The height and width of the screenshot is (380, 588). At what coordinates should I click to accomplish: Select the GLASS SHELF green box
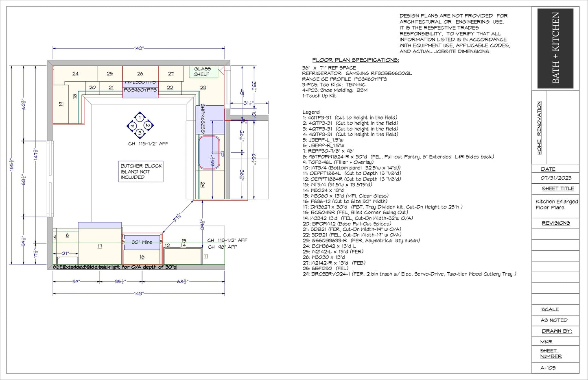tap(203, 72)
